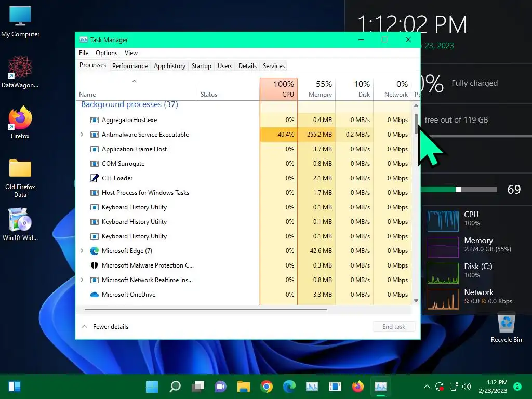
Task: Click the Microsoft OneDrive cloud icon
Action: tap(95, 295)
